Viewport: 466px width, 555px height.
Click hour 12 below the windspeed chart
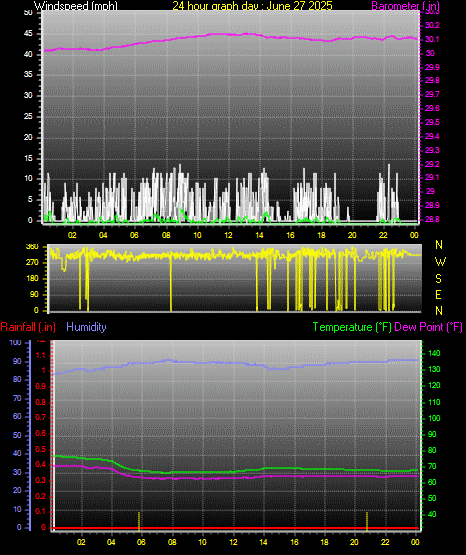228,235
